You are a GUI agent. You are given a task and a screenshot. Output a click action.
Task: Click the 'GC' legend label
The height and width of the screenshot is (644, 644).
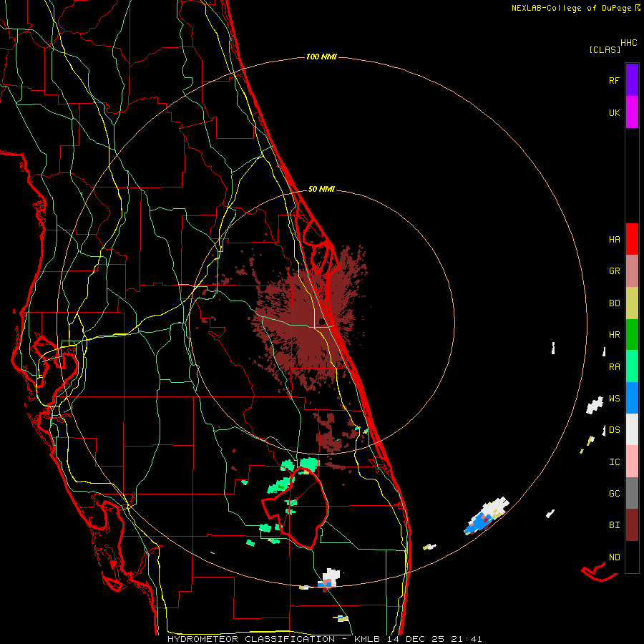coord(614,493)
